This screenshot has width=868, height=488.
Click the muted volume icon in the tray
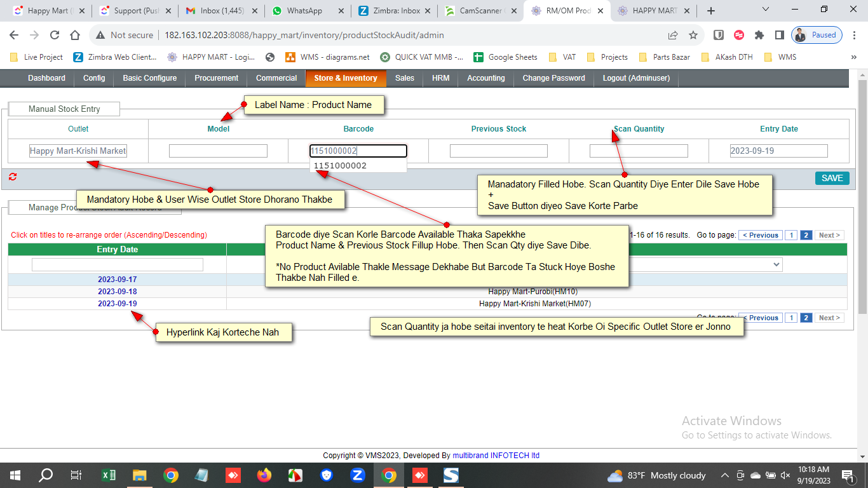point(785,475)
